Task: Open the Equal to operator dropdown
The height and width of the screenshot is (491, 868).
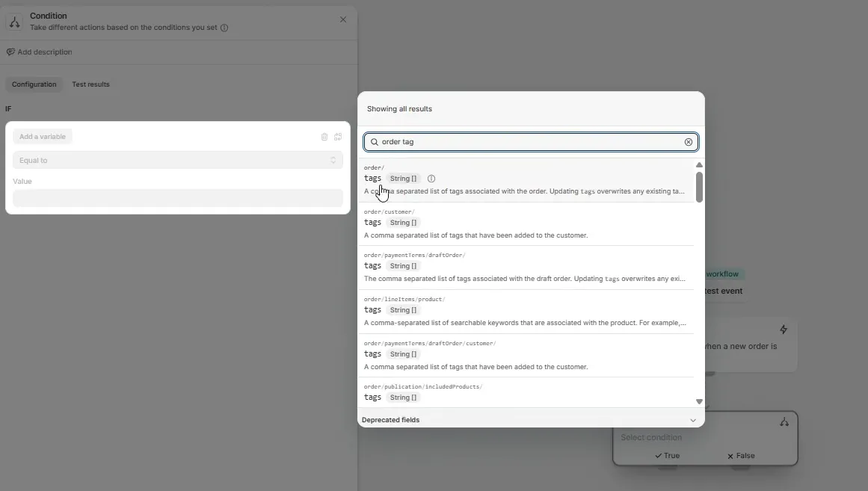Action: click(x=178, y=160)
